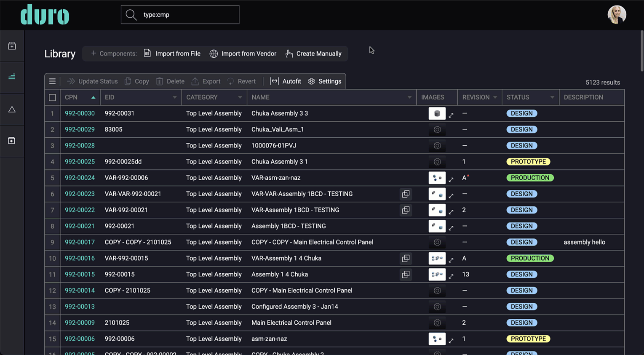Choose Import from File
644x355 pixels.
click(172, 53)
